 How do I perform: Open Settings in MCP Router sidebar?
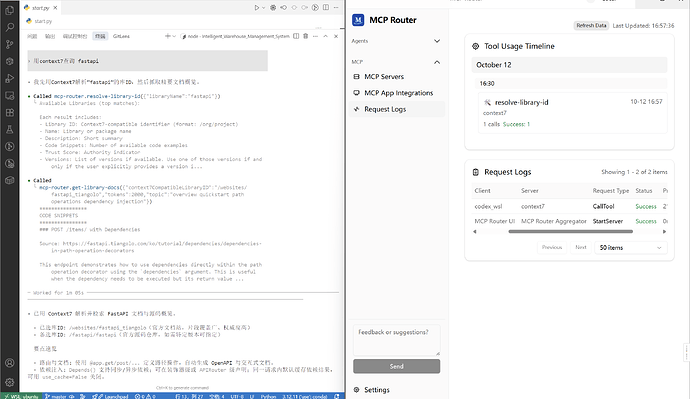[372, 390]
